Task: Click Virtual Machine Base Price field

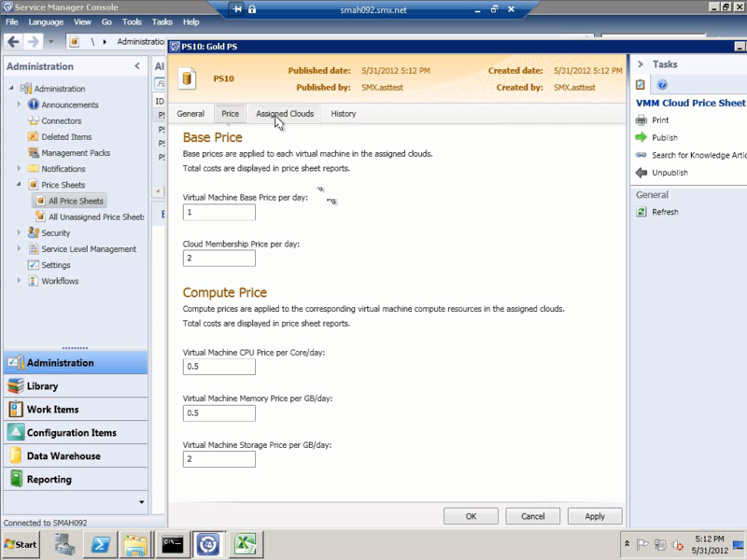Action: 219,213
